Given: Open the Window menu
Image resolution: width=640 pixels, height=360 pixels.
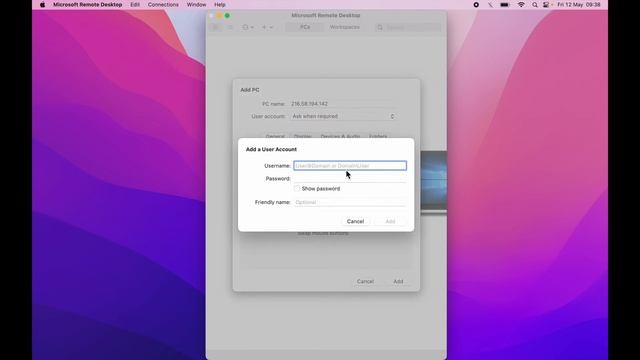Looking at the screenshot, I should 196,5.
